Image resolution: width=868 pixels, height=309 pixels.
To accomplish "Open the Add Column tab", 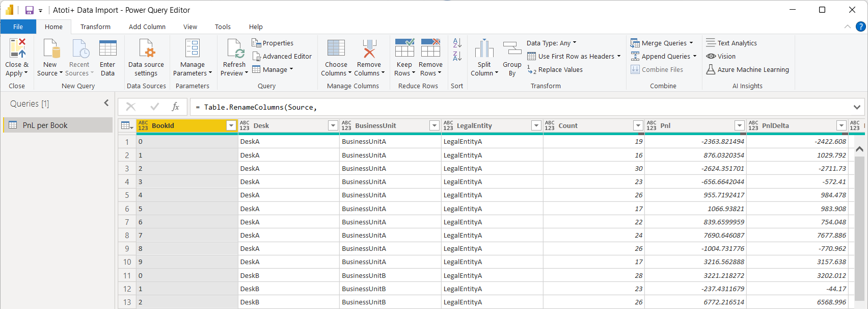I will (x=147, y=27).
